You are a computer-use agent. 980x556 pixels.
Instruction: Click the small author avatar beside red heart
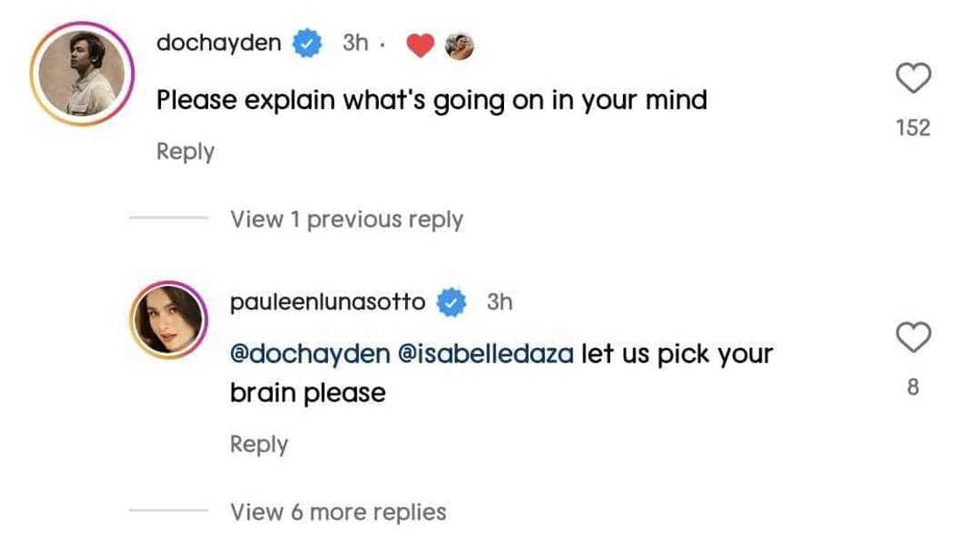pos(459,45)
